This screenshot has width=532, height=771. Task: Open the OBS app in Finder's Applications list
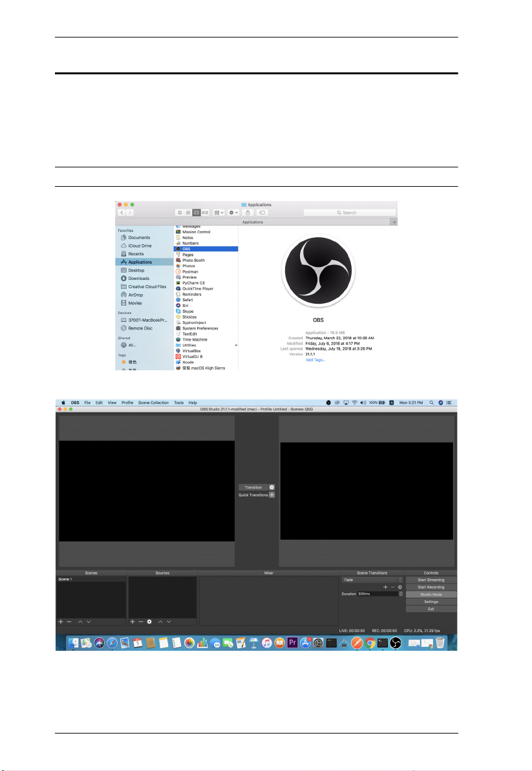coord(206,249)
